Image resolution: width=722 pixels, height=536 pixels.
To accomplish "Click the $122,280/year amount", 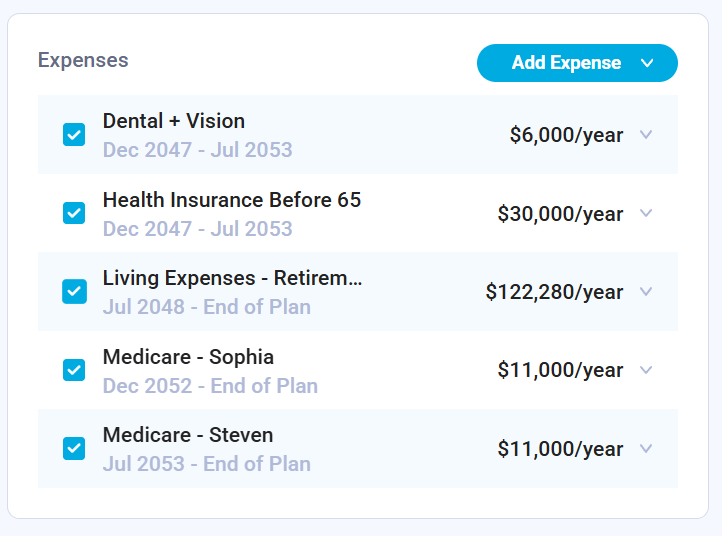I will pyautogui.click(x=554, y=292).
